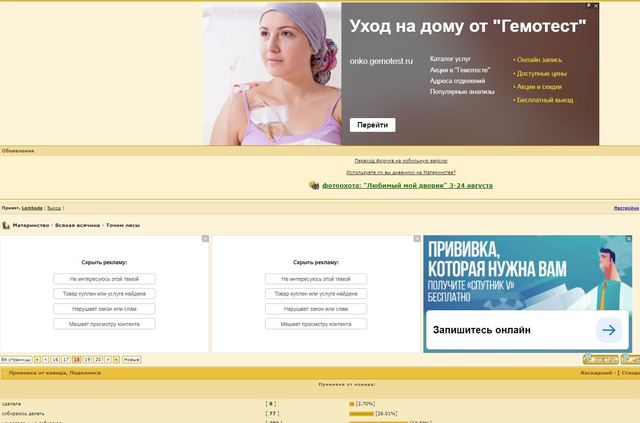Open Популярные анализы link in the ad
This screenshot has height=423, width=640.
pos(462,92)
